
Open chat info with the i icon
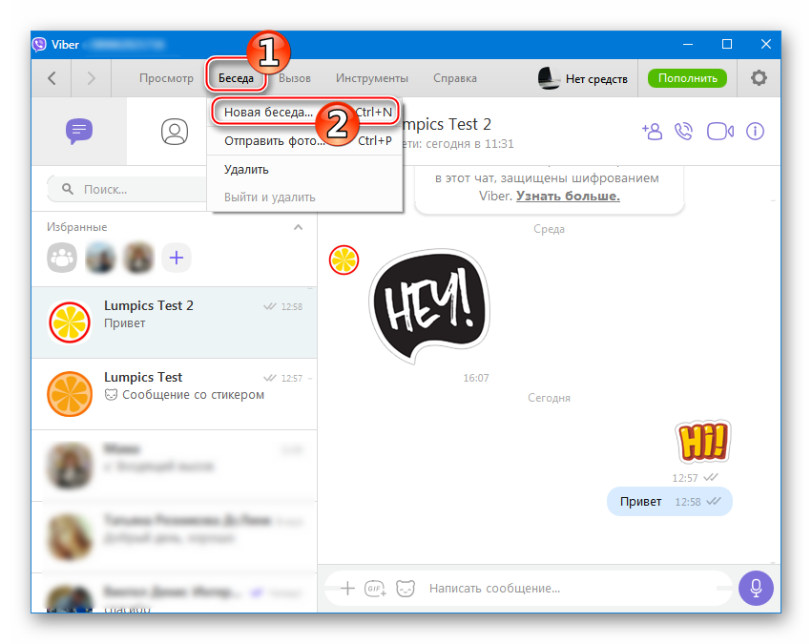click(x=755, y=132)
